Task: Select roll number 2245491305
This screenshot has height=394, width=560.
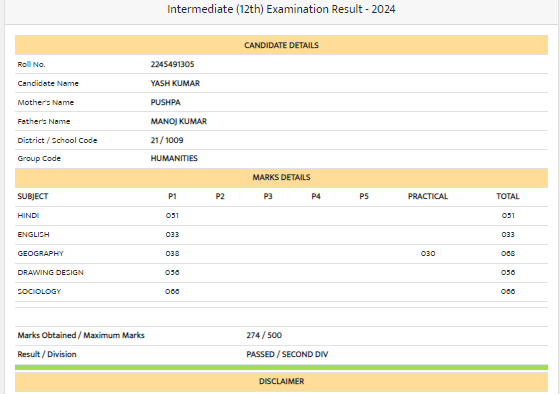Action: [x=172, y=64]
